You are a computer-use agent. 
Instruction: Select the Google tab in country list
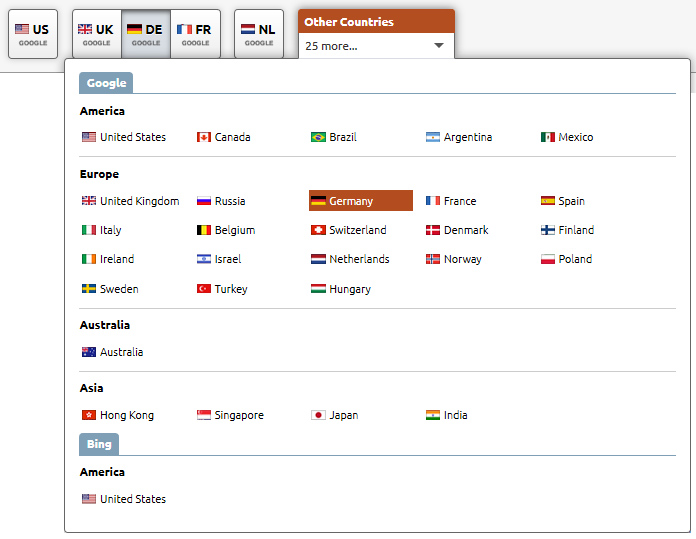(x=106, y=83)
